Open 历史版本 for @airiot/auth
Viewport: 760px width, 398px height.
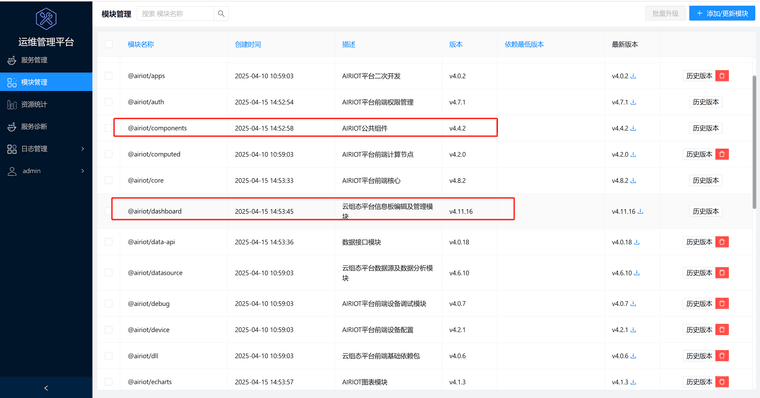(x=705, y=102)
